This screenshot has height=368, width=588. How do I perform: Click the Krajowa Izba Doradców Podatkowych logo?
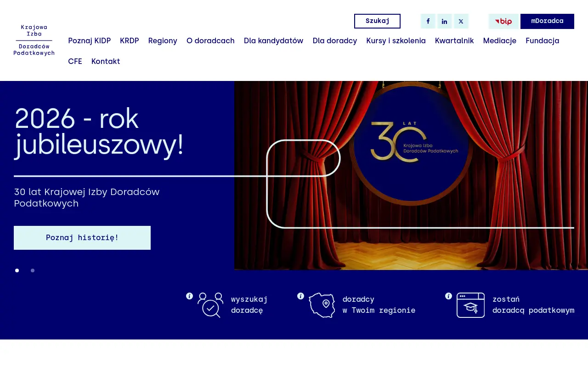coord(34,40)
